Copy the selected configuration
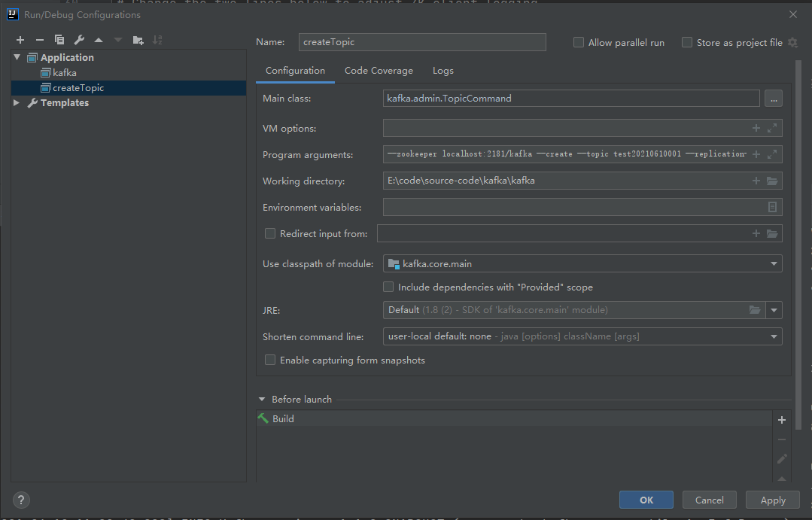Screen dimensions: 812x520 coord(59,40)
